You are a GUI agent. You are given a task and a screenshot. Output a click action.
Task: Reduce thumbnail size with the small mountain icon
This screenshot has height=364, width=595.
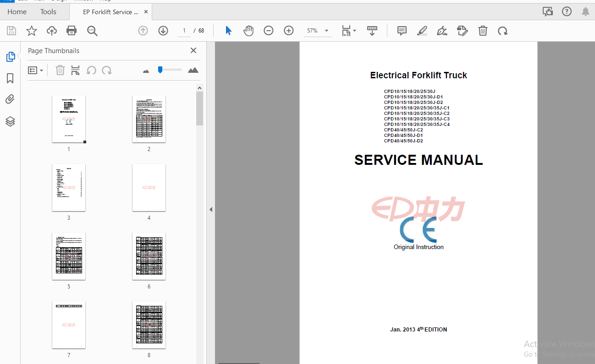pos(146,71)
